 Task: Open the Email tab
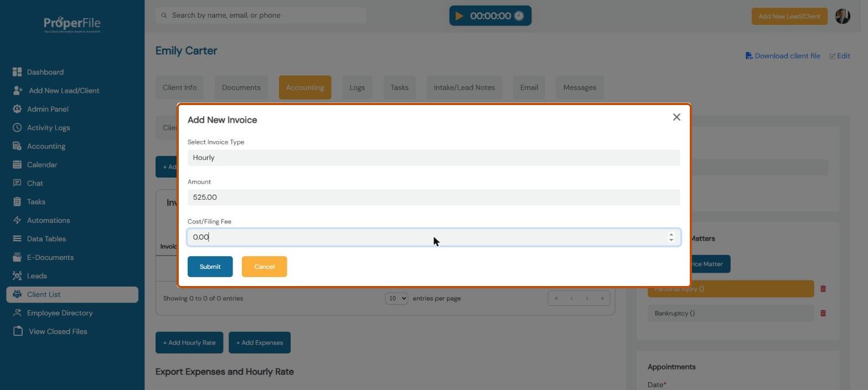coord(529,87)
